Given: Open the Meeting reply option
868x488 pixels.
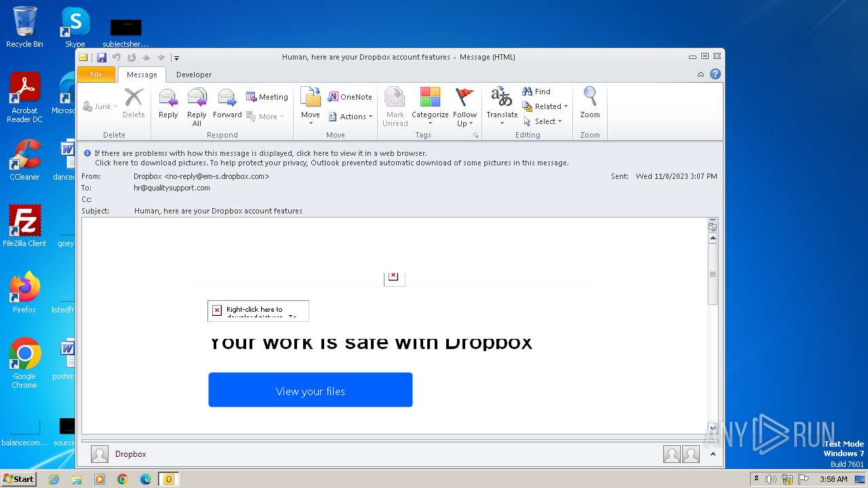Looking at the screenshot, I should (x=267, y=97).
